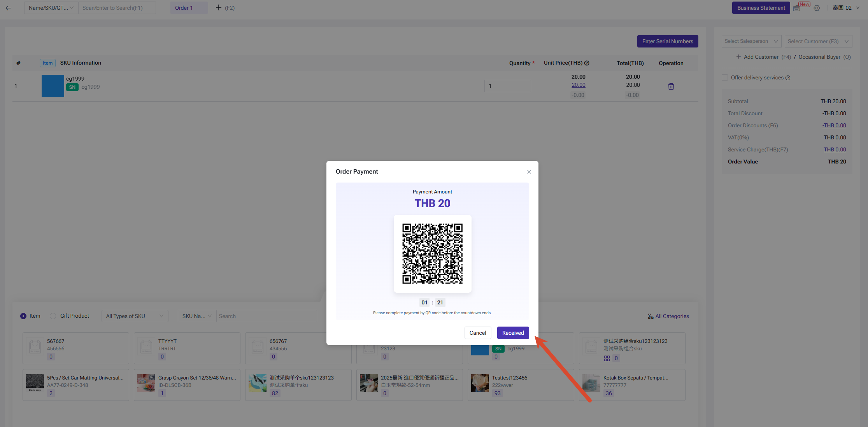The width and height of the screenshot is (868, 427).
Task: Open the Name/SKU/GT search type dropdown
Action: click(x=51, y=8)
